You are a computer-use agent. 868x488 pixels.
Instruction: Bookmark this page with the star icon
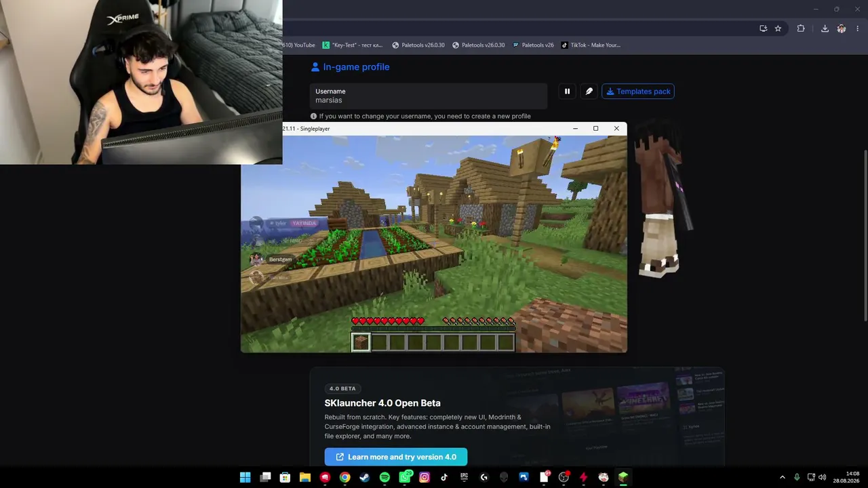(778, 28)
